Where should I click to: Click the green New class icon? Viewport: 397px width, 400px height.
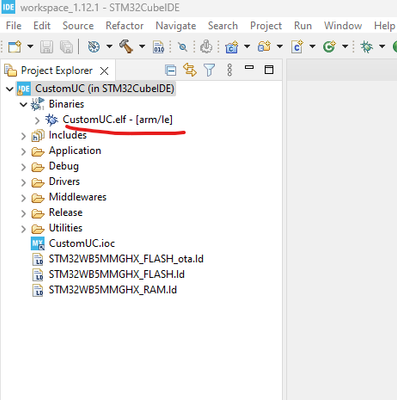tap(329, 47)
